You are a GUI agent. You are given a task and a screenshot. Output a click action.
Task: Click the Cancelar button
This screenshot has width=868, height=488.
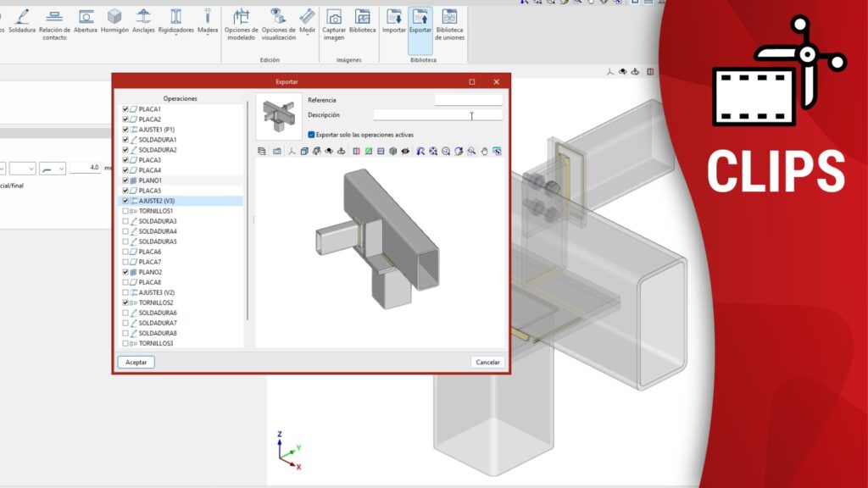pyautogui.click(x=487, y=362)
